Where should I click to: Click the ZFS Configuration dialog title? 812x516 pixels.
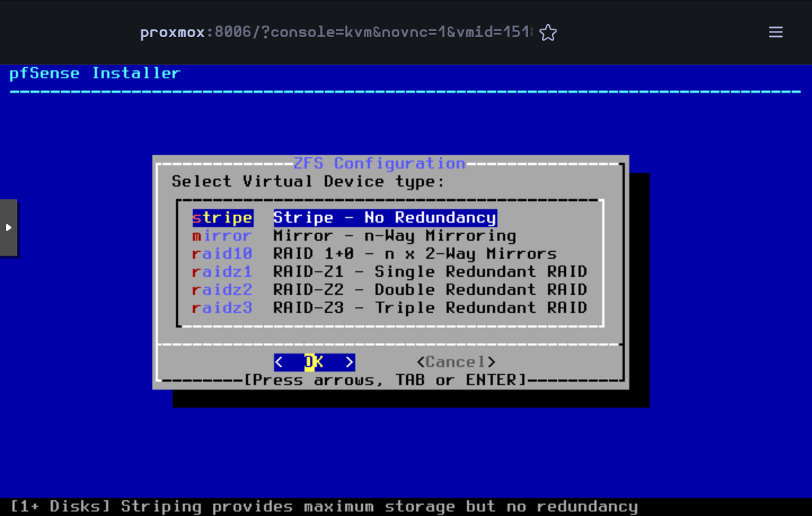[379, 163]
